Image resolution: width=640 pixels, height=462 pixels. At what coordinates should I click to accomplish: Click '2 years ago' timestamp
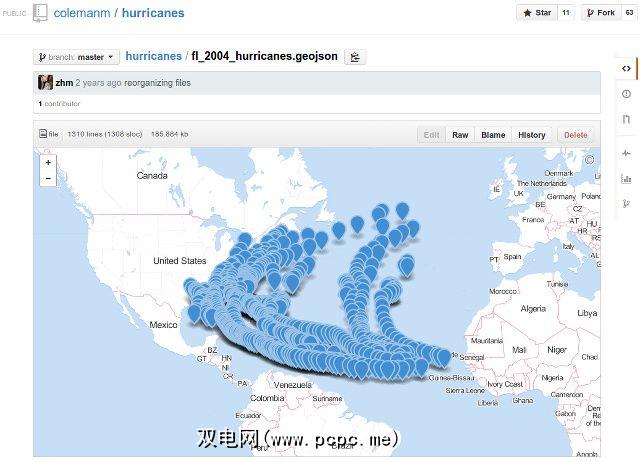coord(98,83)
